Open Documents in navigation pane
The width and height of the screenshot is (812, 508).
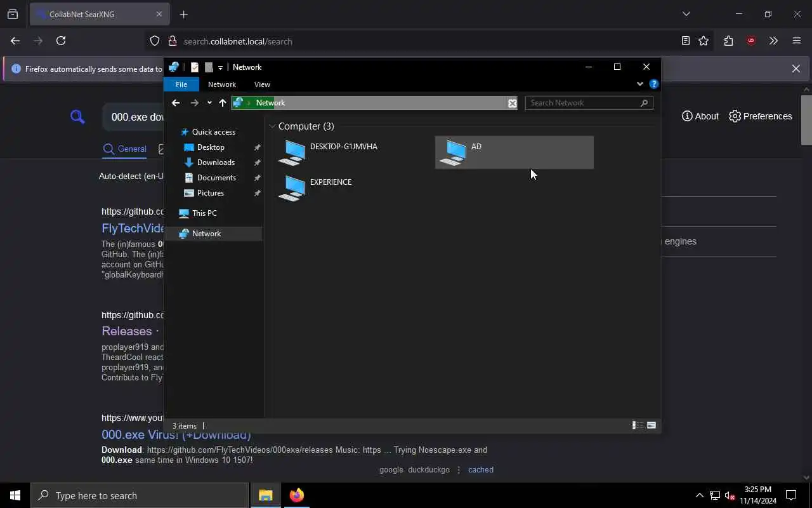click(x=216, y=178)
